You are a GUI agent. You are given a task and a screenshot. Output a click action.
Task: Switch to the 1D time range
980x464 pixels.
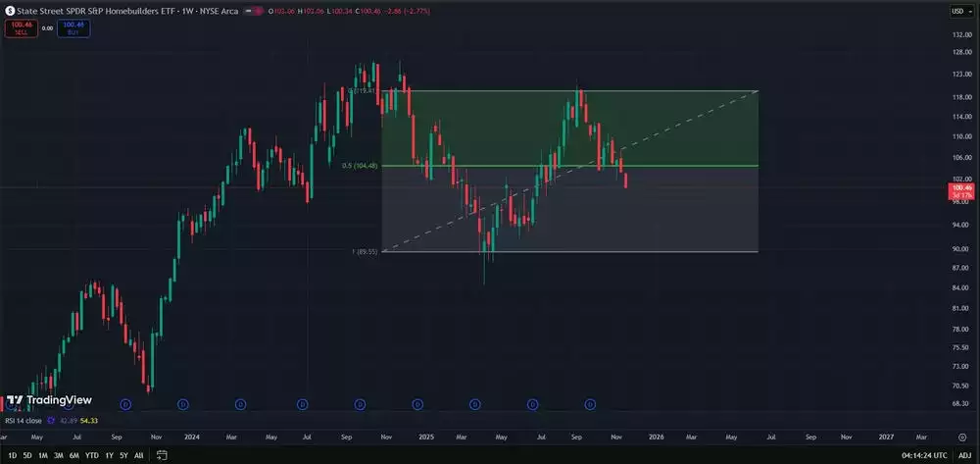point(13,455)
